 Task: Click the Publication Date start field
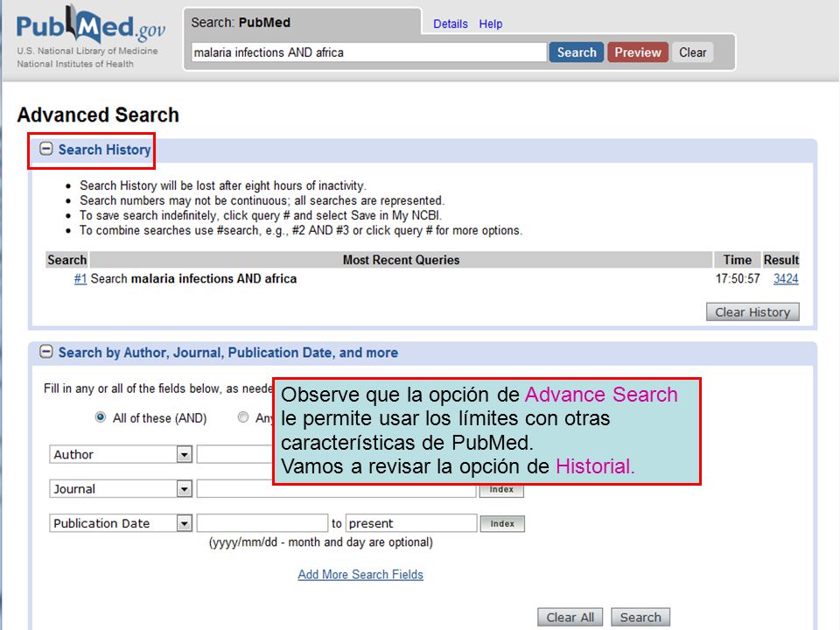pos(262,523)
